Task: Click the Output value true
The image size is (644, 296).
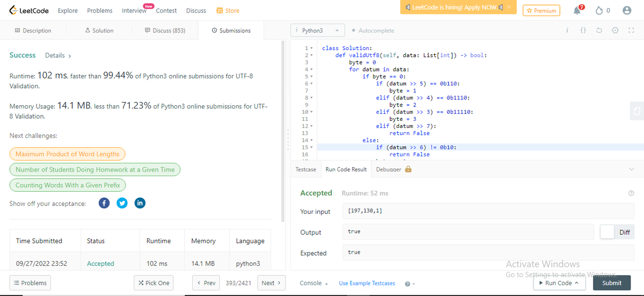Action: point(354,232)
